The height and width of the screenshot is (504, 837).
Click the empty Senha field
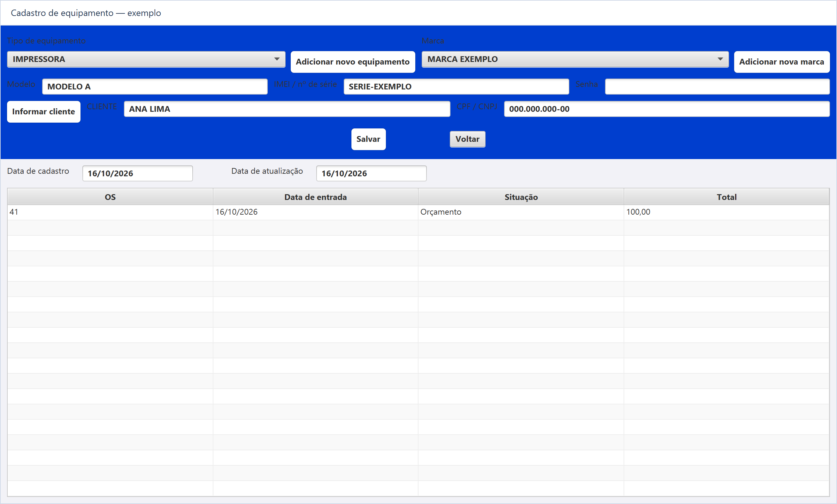click(x=717, y=87)
